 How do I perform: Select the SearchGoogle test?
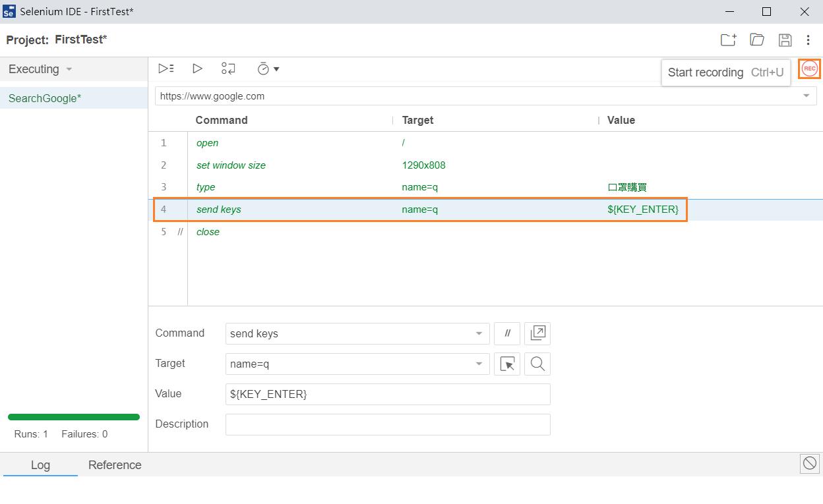pos(74,98)
